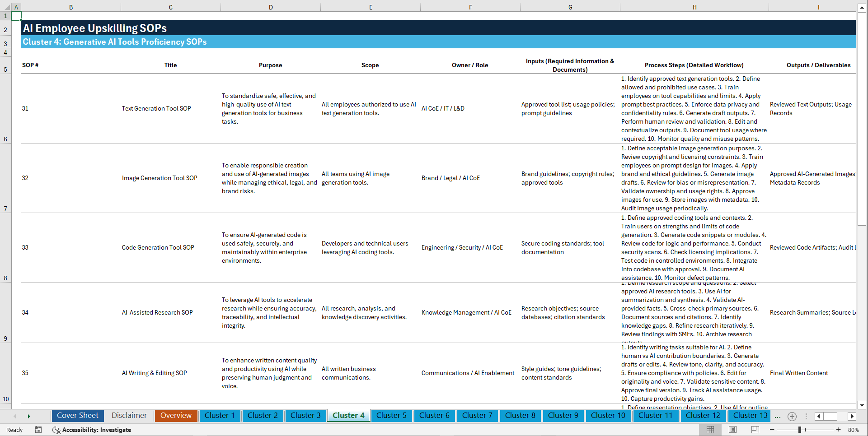Viewport: 868px width, 436px height.
Task: Select column H by its header
Action: pyautogui.click(x=694, y=7)
